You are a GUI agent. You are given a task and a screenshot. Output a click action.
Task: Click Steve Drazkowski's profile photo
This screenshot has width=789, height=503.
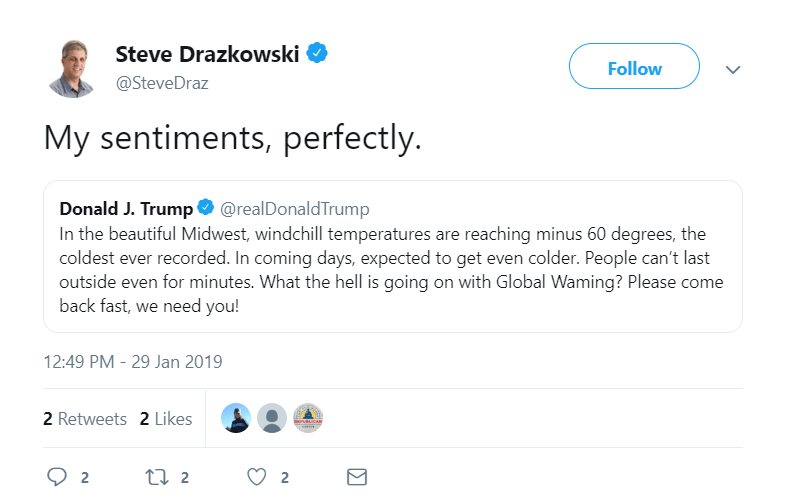click(72, 68)
